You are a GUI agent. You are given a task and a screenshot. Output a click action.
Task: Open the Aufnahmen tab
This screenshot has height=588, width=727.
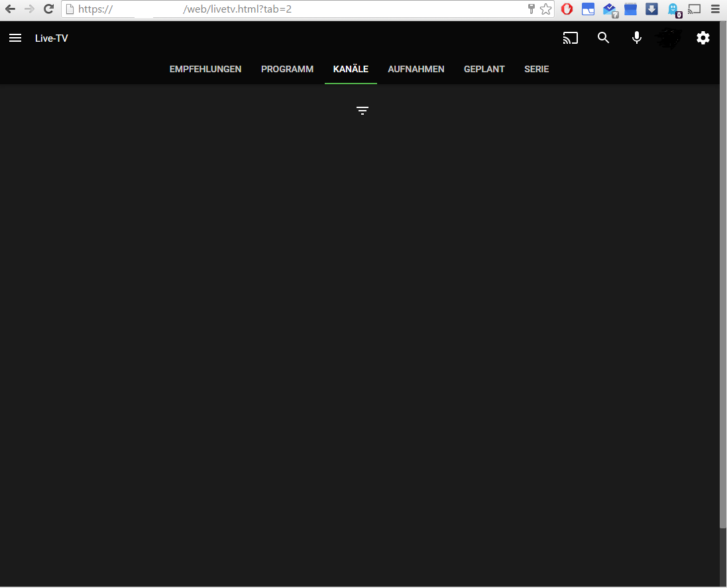(x=416, y=69)
